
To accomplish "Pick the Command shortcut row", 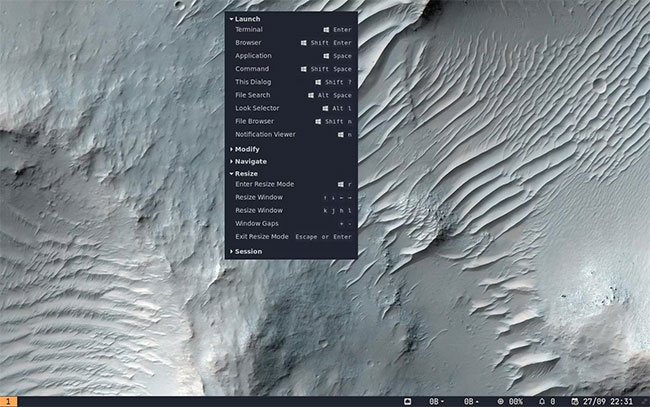I will pos(291,69).
